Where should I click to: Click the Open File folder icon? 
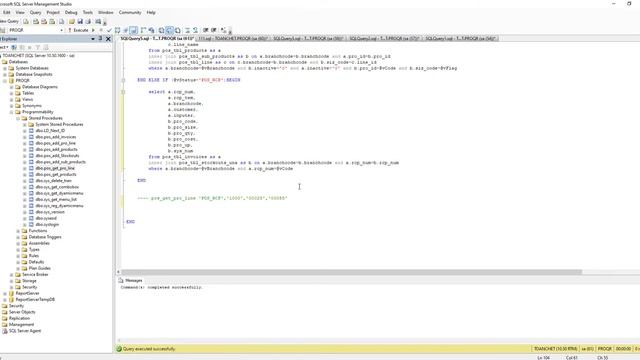coord(72,21)
